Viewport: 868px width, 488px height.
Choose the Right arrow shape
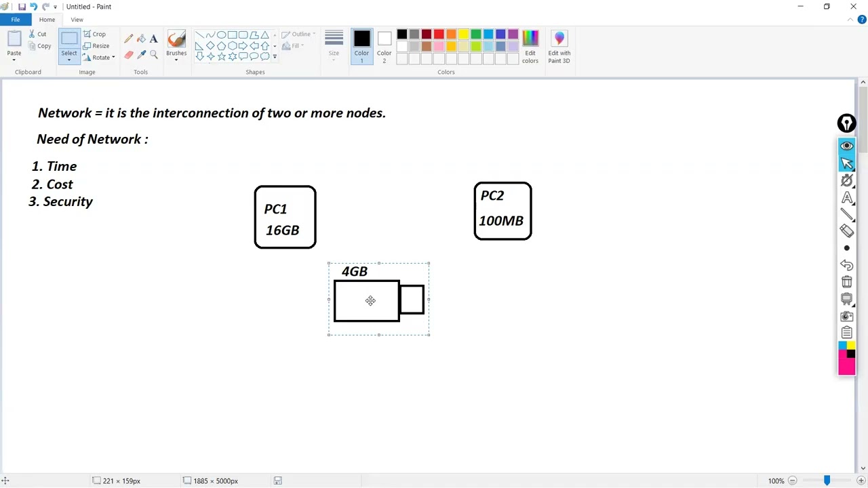click(243, 46)
